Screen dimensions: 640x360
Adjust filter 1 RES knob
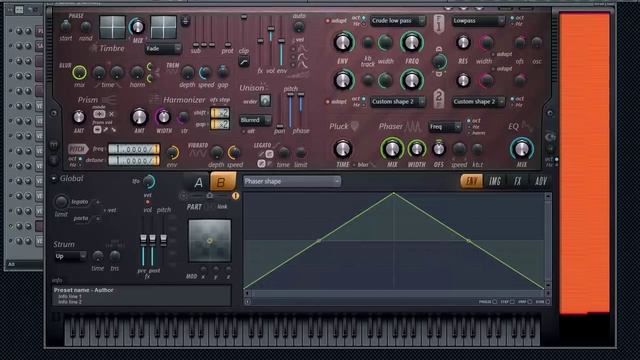pyautogui.click(x=463, y=42)
